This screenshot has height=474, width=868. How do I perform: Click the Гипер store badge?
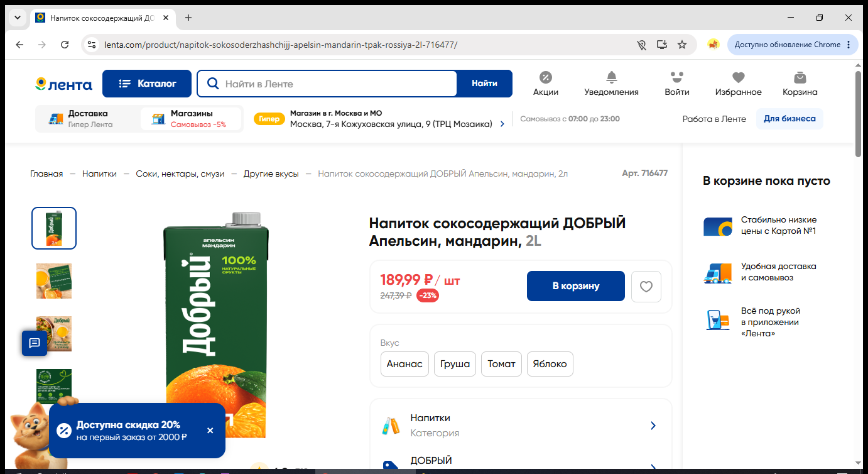(x=269, y=119)
